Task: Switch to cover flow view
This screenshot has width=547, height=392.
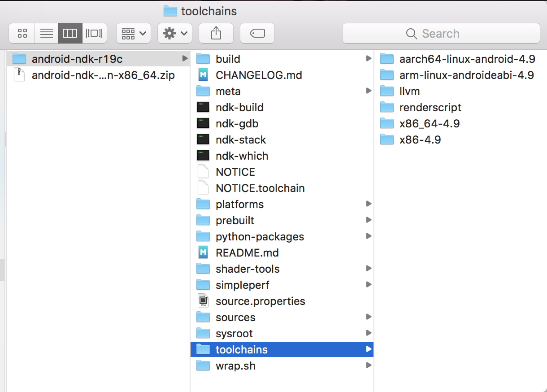Action: (x=95, y=33)
